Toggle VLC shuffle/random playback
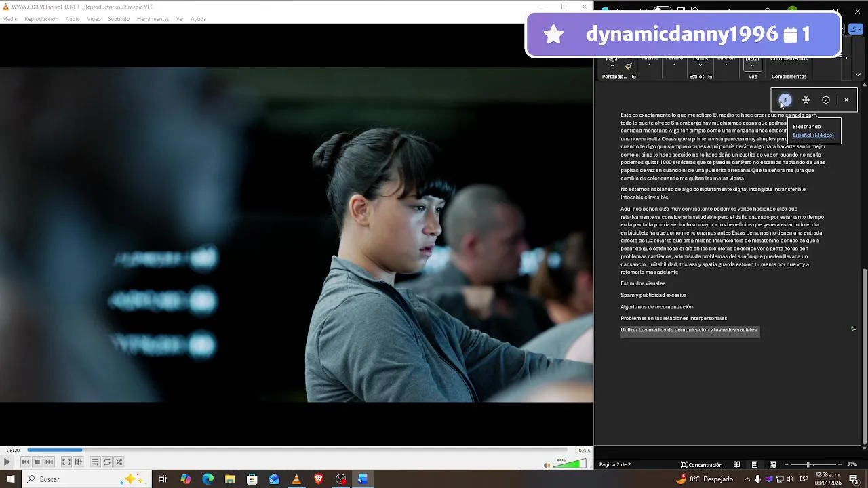The height and width of the screenshot is (488, 868). [x=119, y=462]
